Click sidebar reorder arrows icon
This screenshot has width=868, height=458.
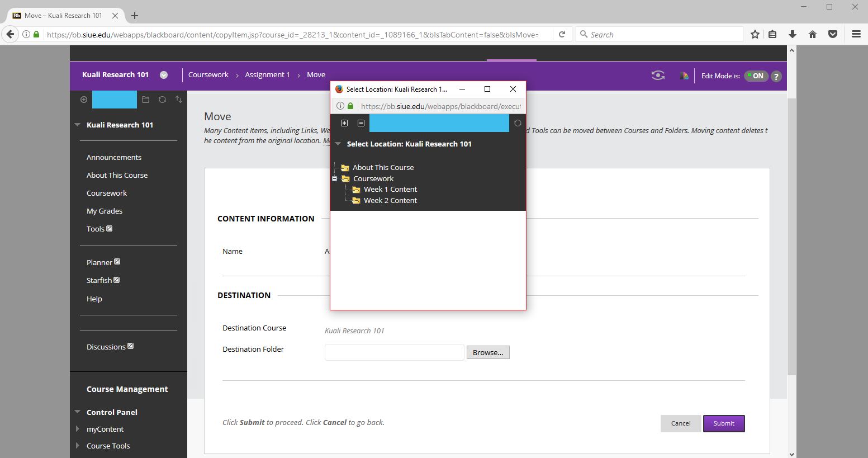[x=179, y=100]
